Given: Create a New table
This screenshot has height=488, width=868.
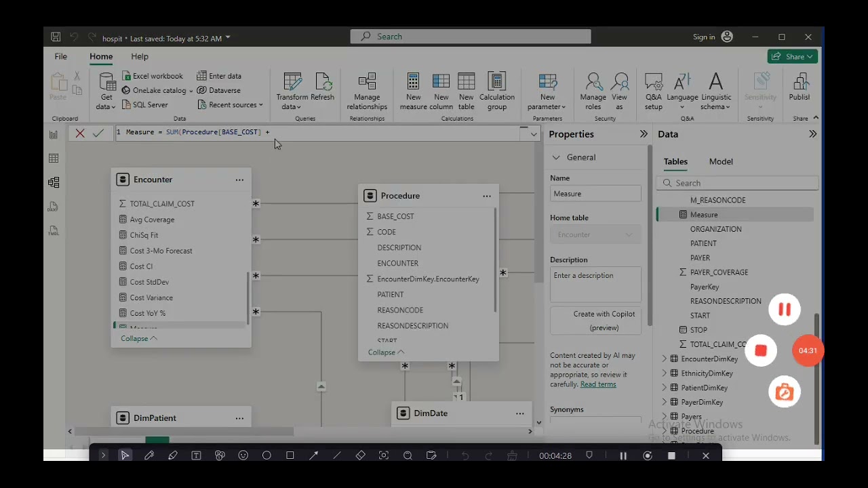Looking at the screenshot, I should click(466, 91).
